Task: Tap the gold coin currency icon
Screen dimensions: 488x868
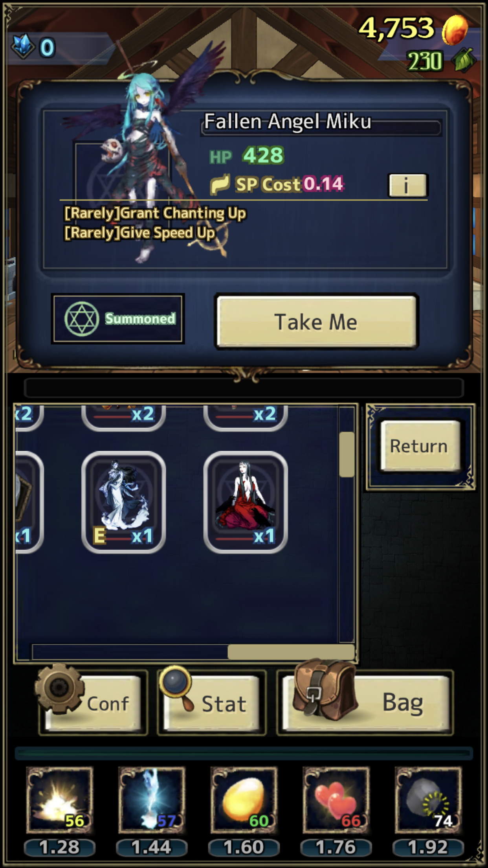Action: pyautogui.click(x=455, y=29)
